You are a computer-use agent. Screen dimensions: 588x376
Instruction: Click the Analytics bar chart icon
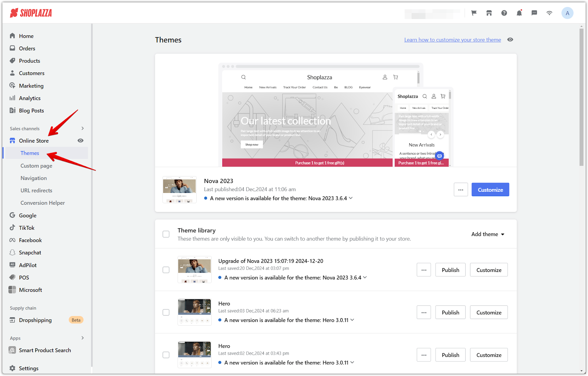(x=12, y=98)
